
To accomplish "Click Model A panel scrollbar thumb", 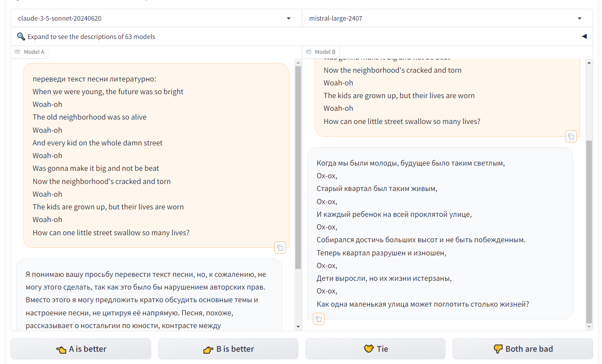I will (298, 167).
